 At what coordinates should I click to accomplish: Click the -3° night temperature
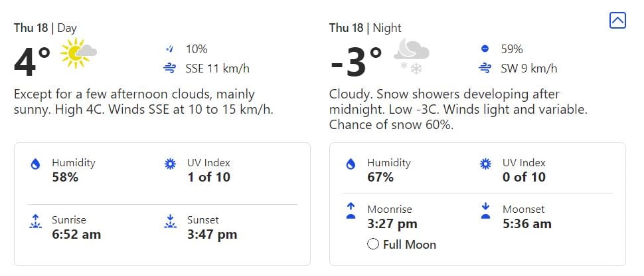point(356,61)
